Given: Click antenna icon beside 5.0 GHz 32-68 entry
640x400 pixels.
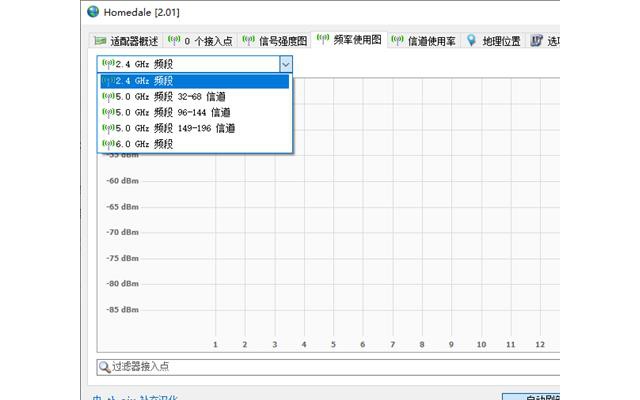Looking at the screenshot, I should tap(108, 97).
